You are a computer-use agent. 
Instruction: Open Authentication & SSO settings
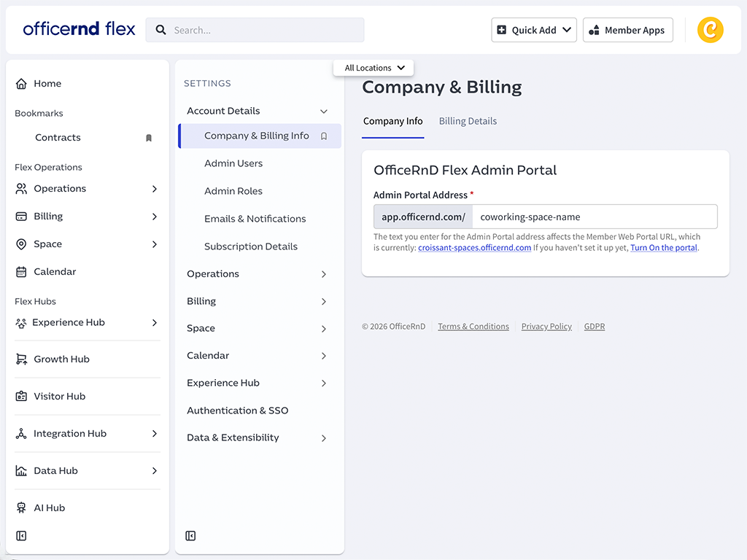[x=237, y=411]
